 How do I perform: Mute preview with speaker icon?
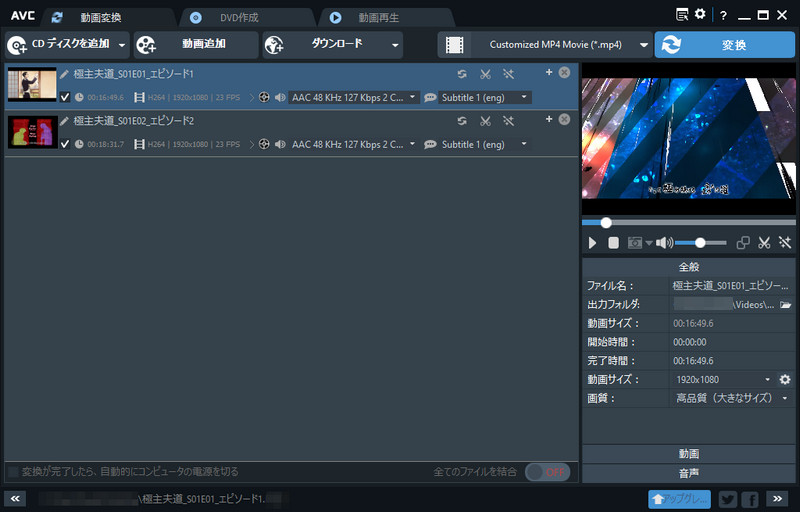[664, 243]
